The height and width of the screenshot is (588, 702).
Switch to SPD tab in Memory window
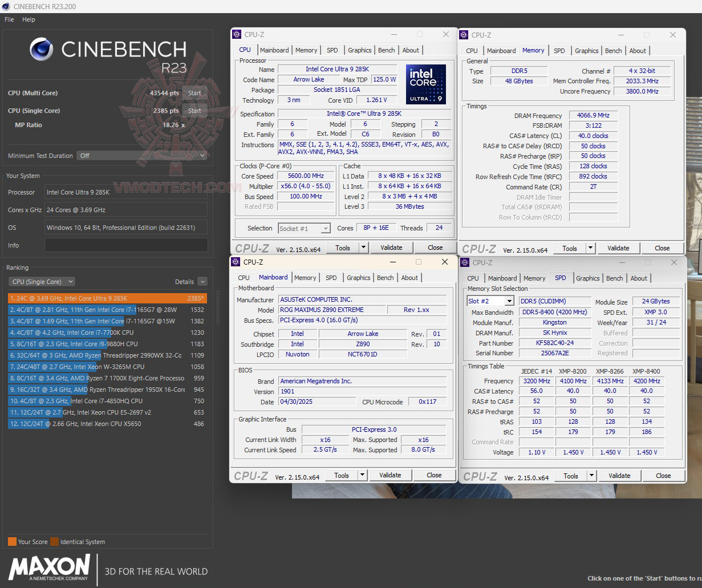pyautogui.click(x=559, y=51)
